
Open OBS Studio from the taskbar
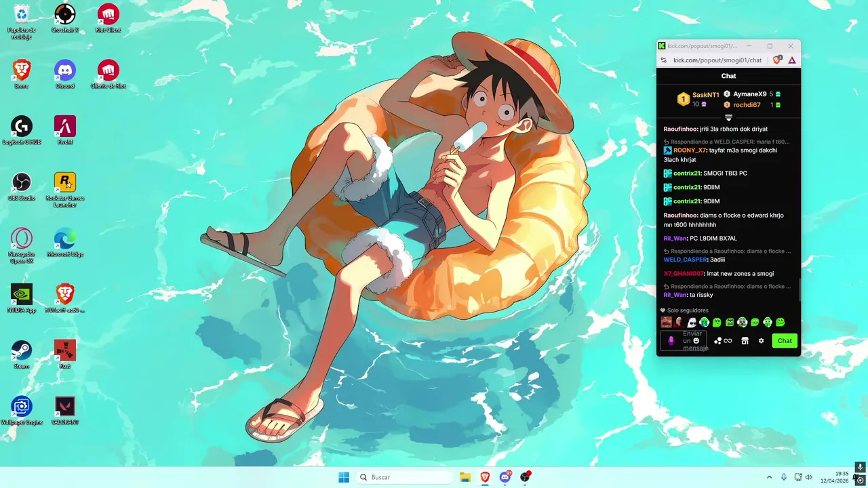tap(525, 477)
